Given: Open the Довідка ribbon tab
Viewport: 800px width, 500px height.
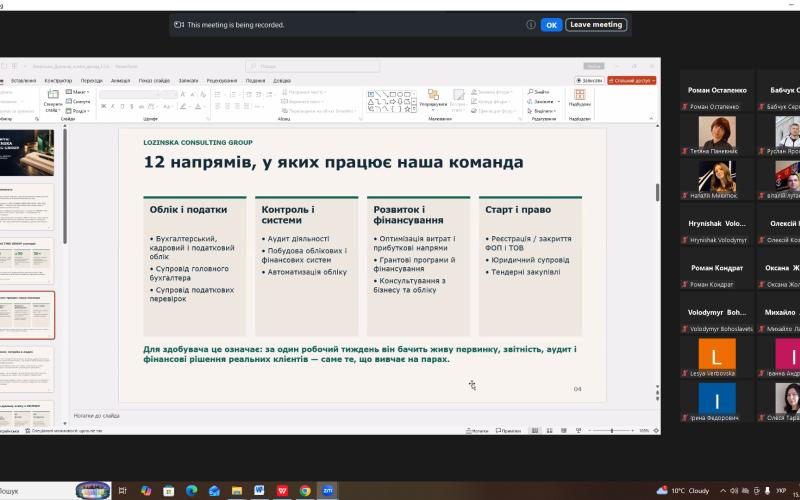Looking at the screenshot, I should point(282,81).
